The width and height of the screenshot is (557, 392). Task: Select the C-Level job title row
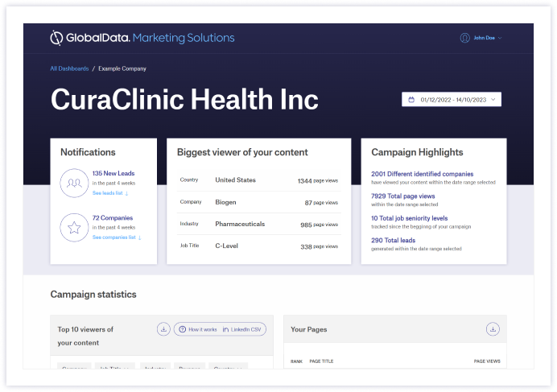coord(259,246)
